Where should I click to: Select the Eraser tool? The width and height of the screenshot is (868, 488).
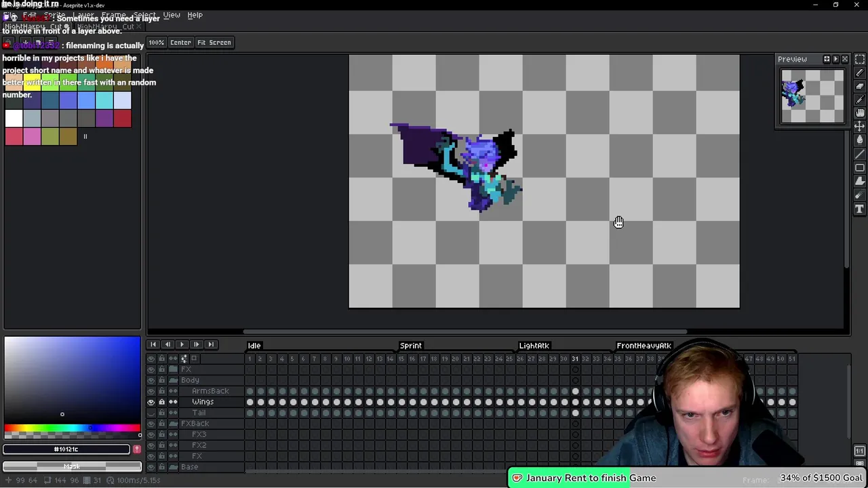860,86
